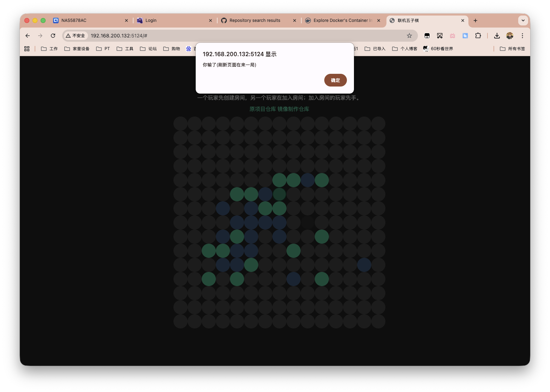Go back to the previous page

tap(28, 36)
